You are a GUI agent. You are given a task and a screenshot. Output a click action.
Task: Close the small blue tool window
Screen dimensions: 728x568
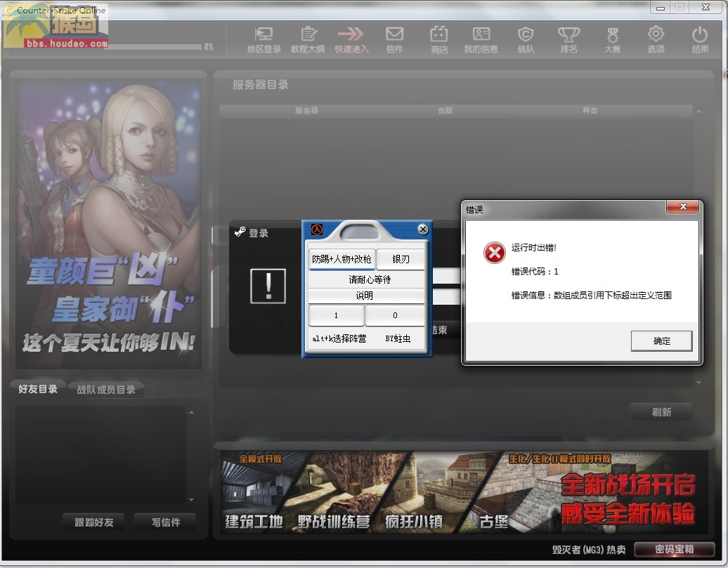[x=422, y=229]
